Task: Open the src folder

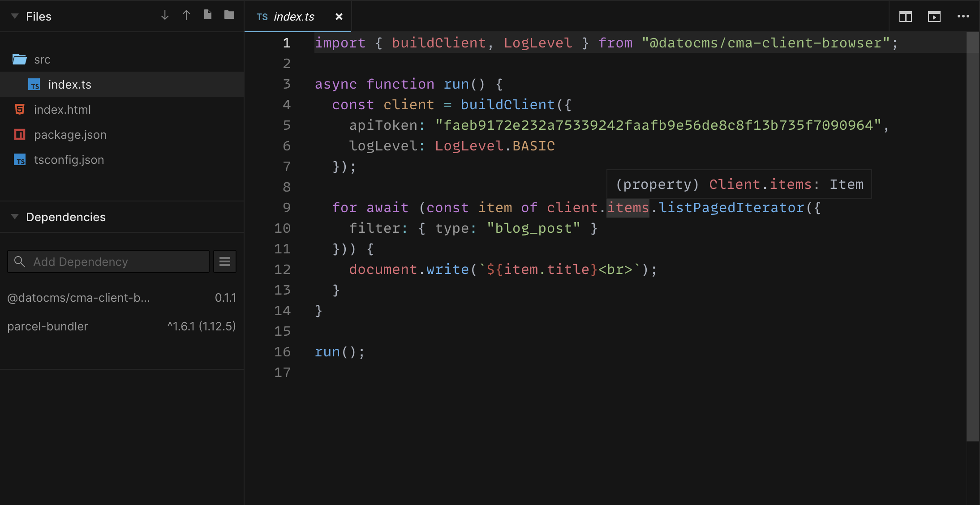Action: 42,59
